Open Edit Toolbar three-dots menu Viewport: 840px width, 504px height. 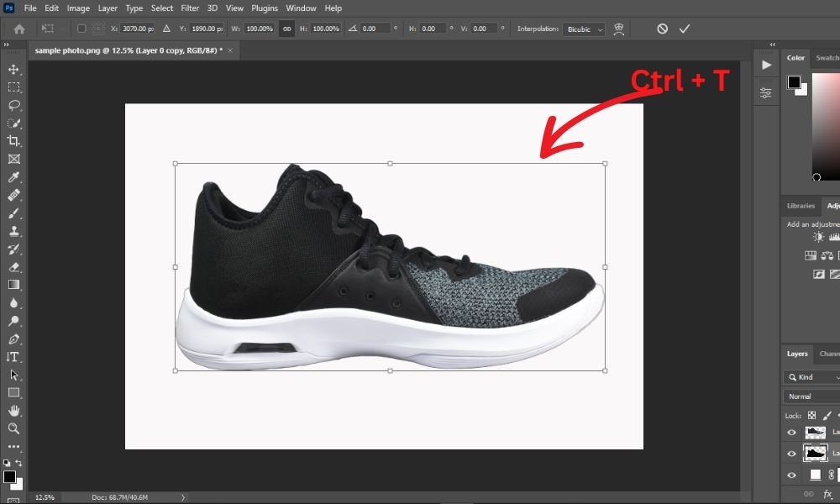[13, 446]
